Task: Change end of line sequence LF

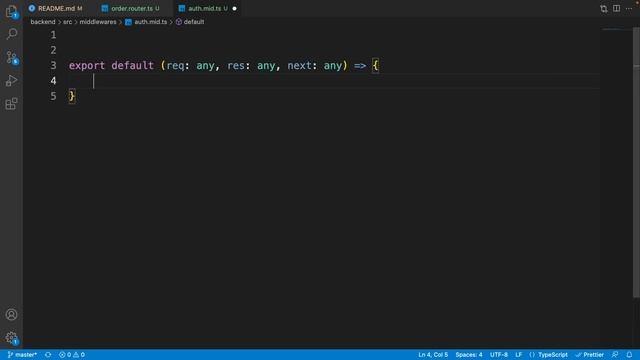Action: (x=518, y=355)
